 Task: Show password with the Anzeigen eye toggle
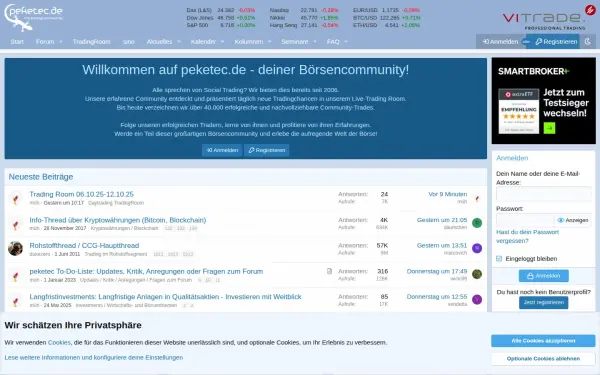click(573, 220)
